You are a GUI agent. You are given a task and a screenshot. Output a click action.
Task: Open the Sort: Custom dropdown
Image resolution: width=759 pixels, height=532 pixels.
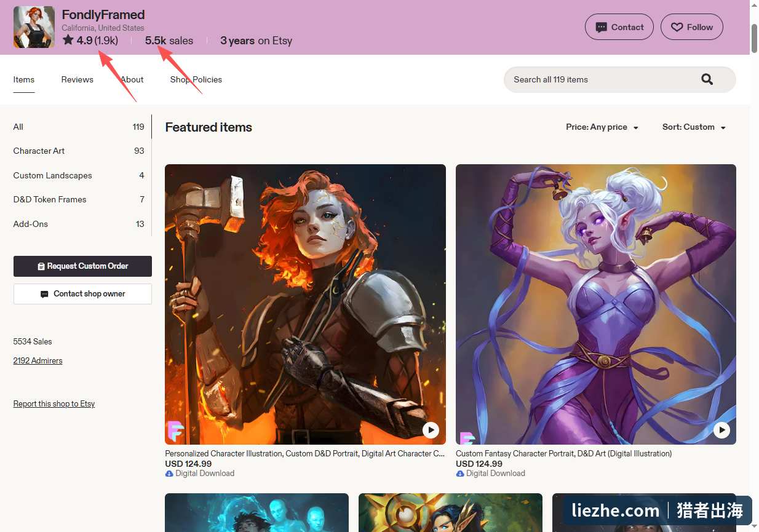pos(694,127)
